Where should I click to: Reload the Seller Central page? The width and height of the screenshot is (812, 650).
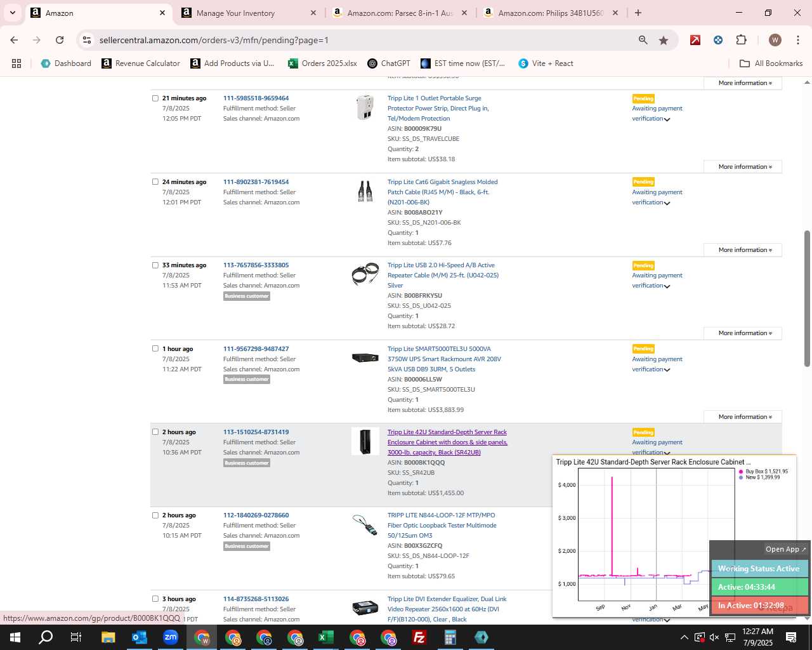[60, 40]
